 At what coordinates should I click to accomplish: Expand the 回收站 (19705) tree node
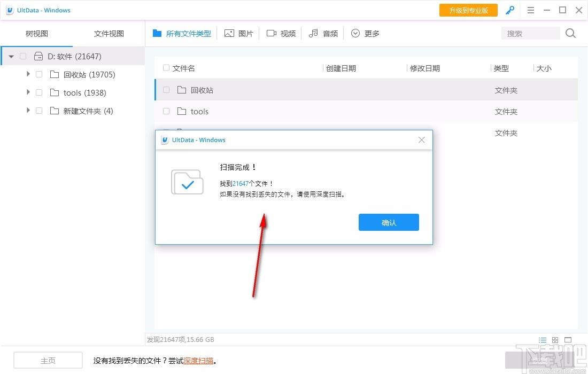(x=28, y=74)
